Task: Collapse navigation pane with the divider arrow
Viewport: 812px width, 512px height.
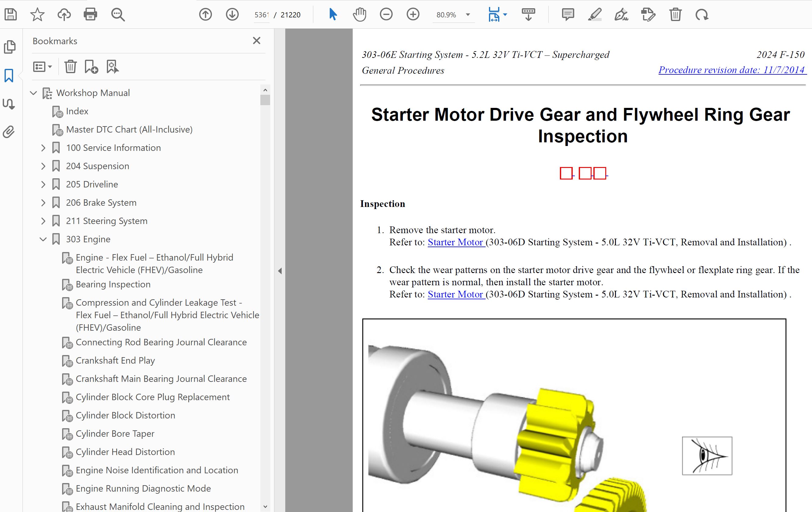Action: 280,271
